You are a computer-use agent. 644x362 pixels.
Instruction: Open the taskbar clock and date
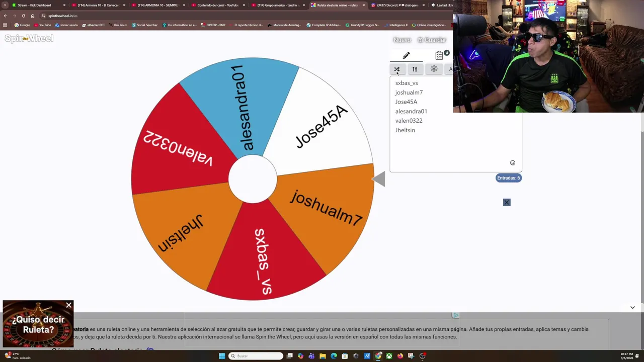pos(627,356)
